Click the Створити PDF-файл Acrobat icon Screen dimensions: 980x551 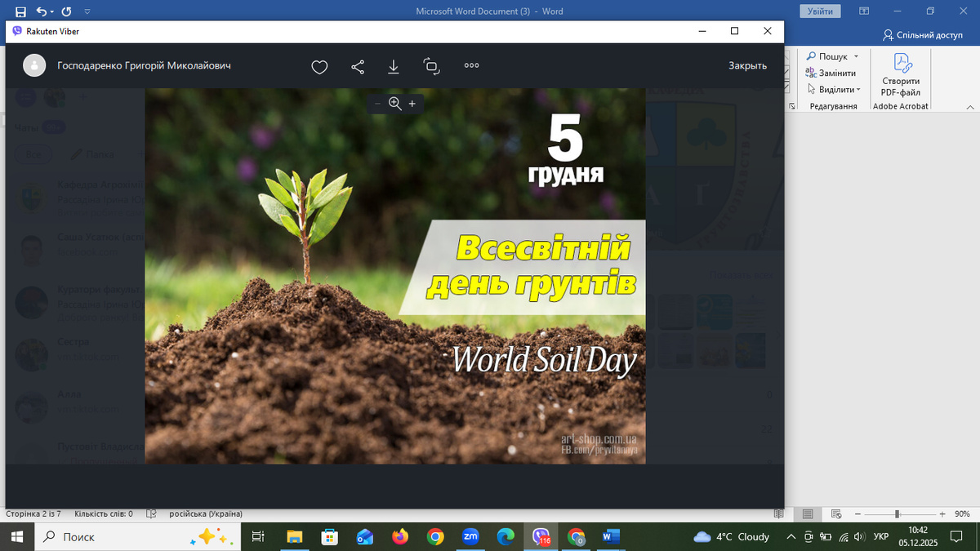[901, 74]
